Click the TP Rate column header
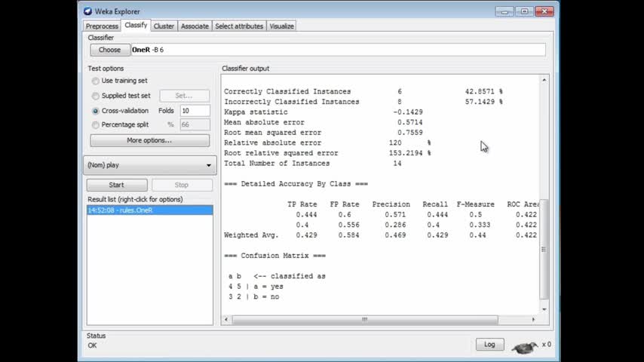Image resolution: width=644 pixels, height=362 pixels. [x=302, y=204]
